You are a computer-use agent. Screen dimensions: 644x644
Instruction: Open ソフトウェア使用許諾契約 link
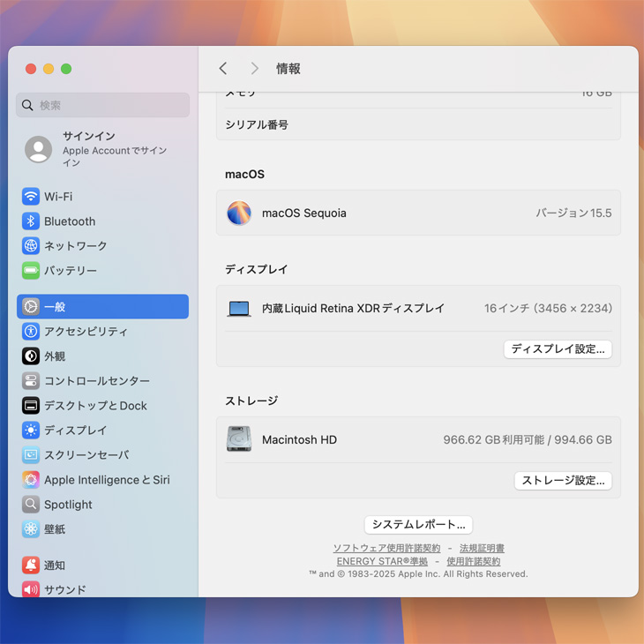[386, 548]
